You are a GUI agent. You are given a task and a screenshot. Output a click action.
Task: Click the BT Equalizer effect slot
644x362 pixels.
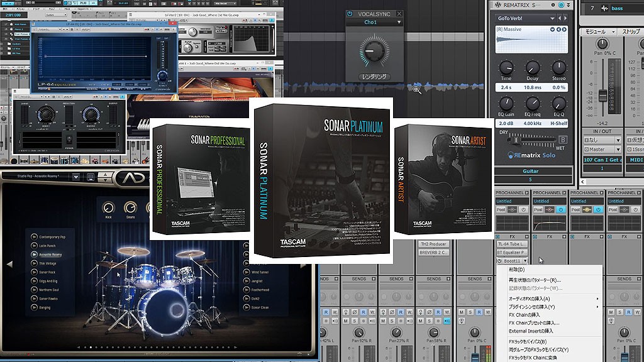coord(512,253)
